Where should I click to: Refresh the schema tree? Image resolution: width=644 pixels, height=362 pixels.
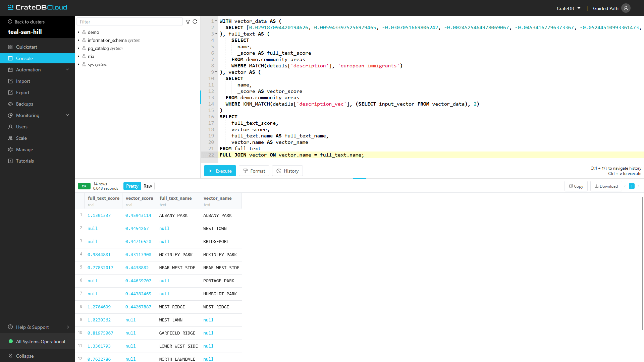click(195, 22)
